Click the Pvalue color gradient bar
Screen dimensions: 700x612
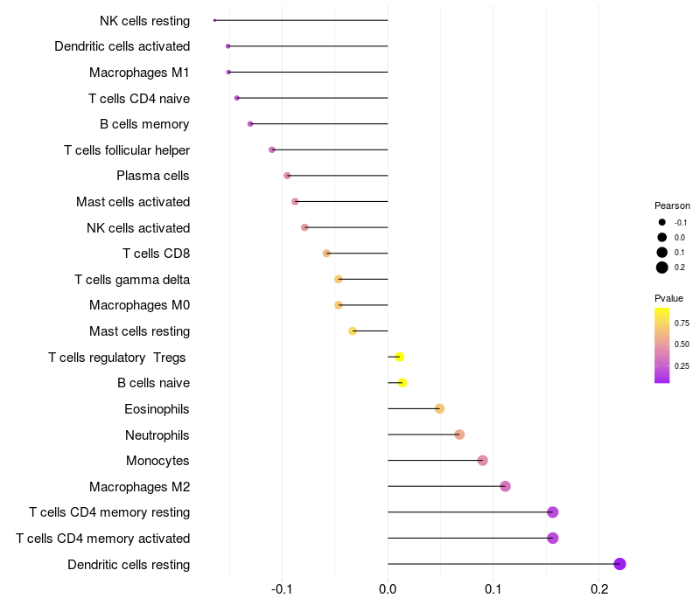coord(661,345)
